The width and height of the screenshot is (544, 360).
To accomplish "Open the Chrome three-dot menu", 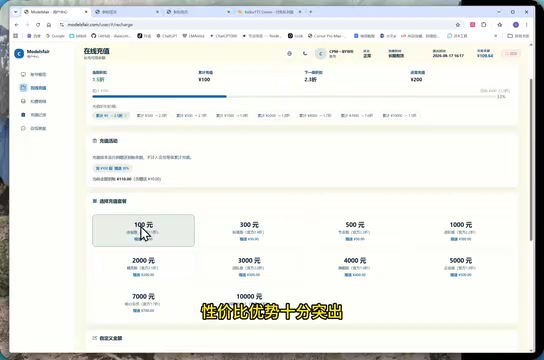I will 526,25.
